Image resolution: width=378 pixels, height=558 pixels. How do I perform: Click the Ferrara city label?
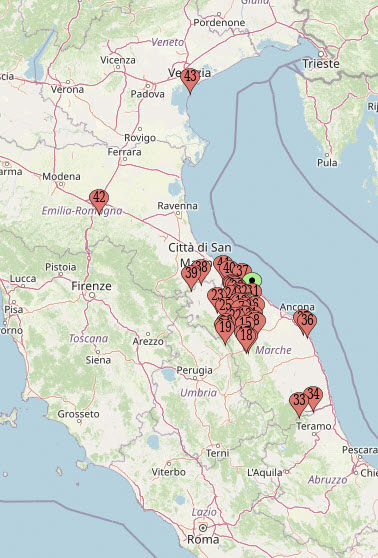click(x=125, y=152)
